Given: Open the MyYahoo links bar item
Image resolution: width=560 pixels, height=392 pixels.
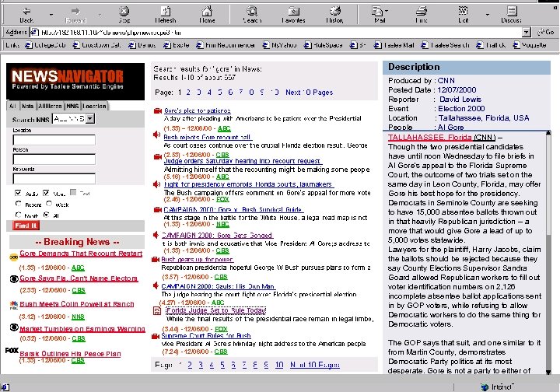Looking at the screenshot, I should coord(280,45).
